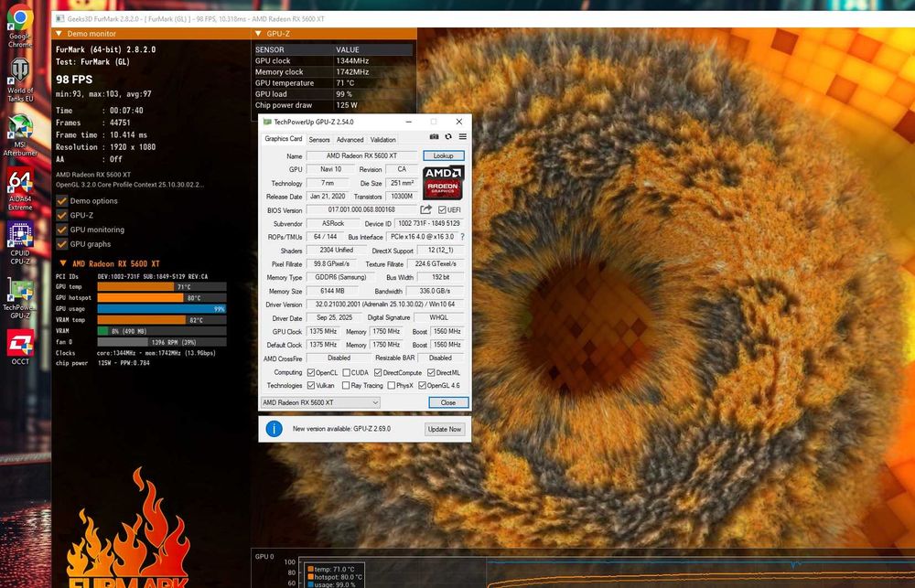Toggle the DirectML checkbox

coord(431,373)
